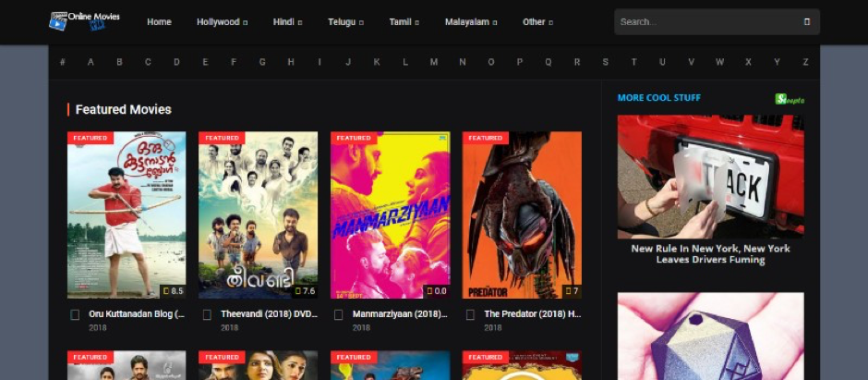Click the Online Movies site logo
The image size is (868, 380).
click(x=86, y=21)
